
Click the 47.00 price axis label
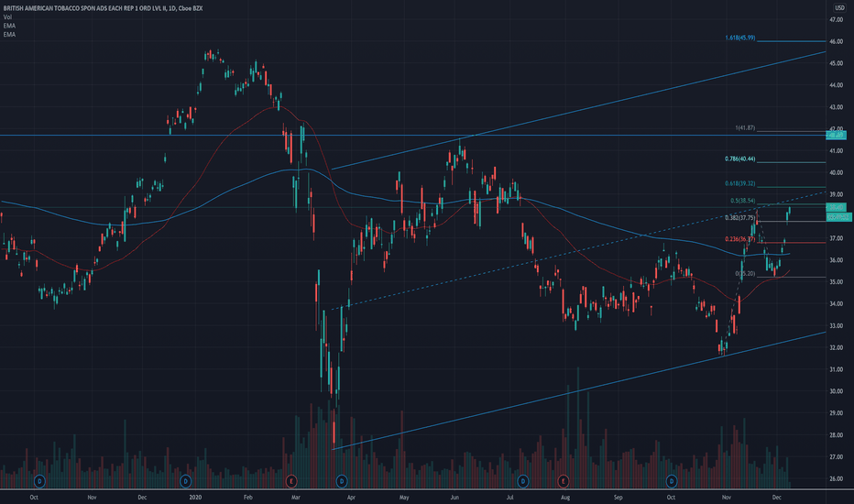click(836, 19)
